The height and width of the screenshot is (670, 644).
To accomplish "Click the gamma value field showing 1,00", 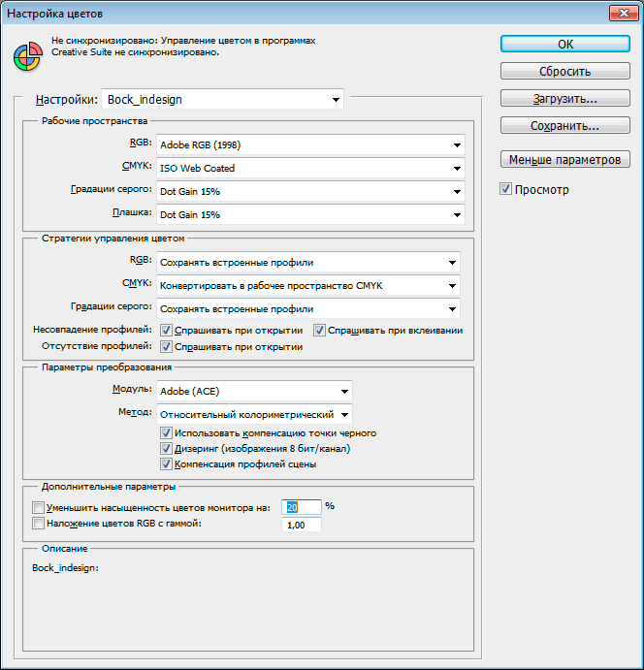I will pyautogui.click(x=302, y=525).
